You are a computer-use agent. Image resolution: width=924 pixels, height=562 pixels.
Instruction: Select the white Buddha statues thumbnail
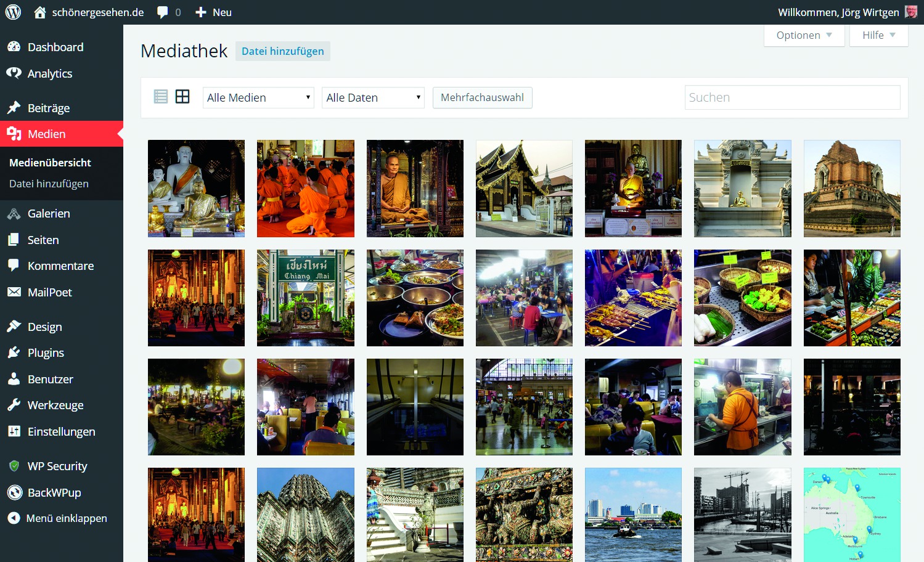pos(196,189)
